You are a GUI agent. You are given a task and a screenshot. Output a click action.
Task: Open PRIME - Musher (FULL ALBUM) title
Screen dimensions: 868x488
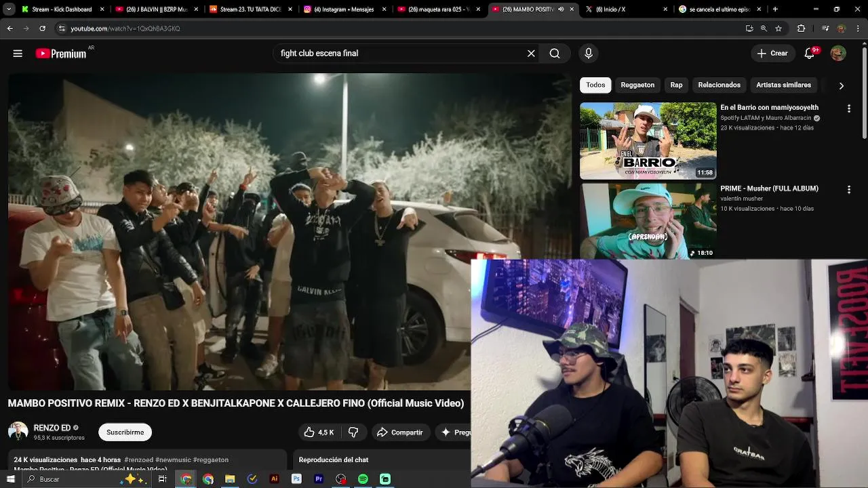(769, 189)
